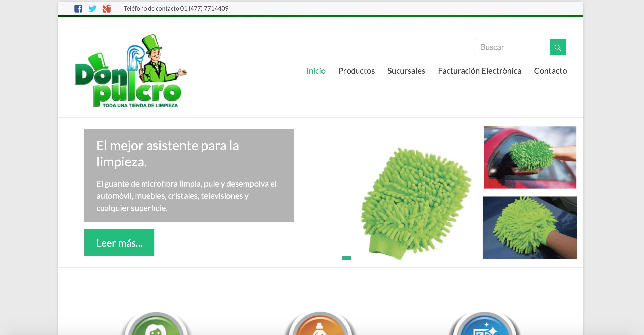
Task: Click the blue car glove photo
Action: tap(530, 228)
